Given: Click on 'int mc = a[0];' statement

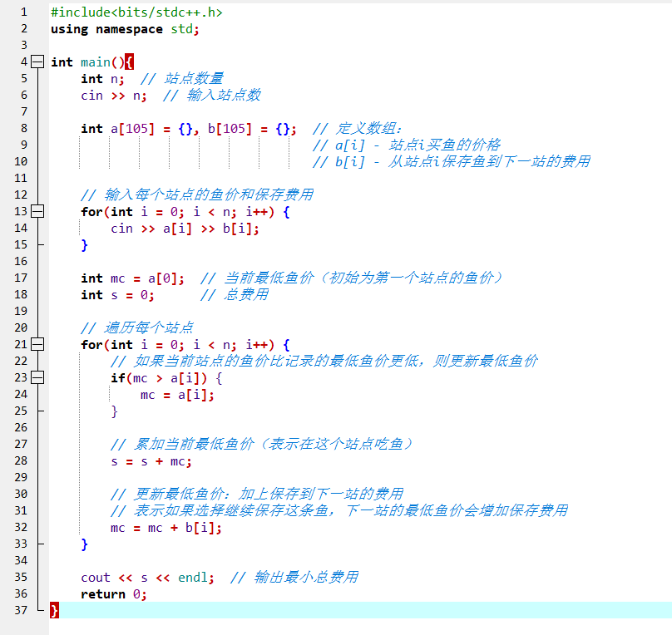Looking at the screenshot, I should tap(132, 278).
